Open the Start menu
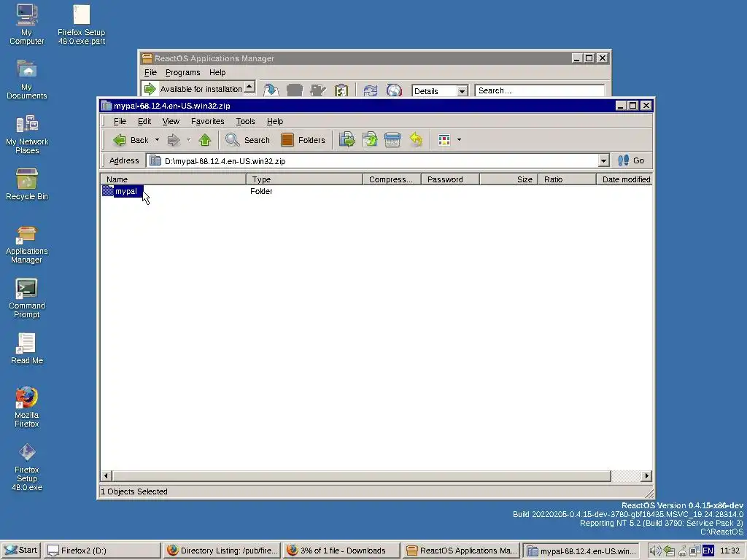This screenshot has width=747, height=560. pos(21,551)
